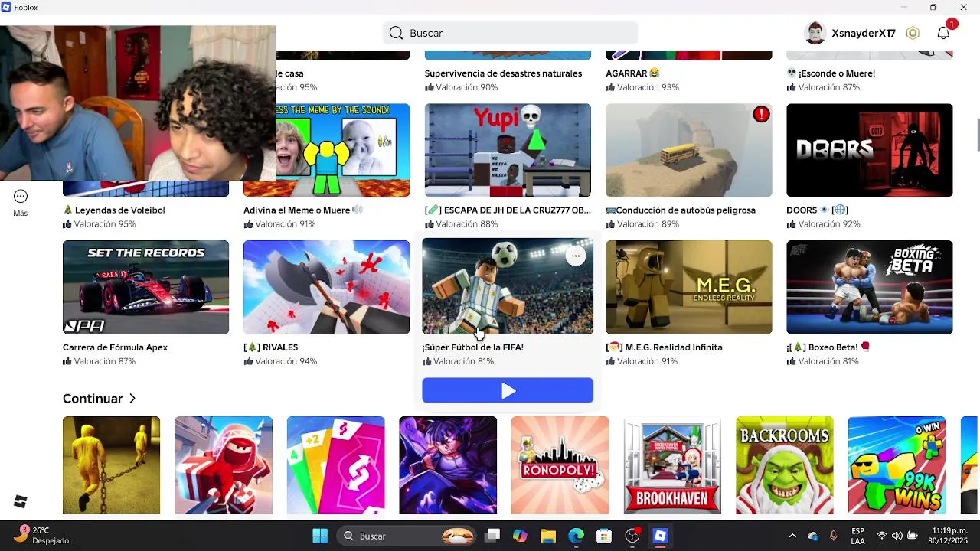Open the colorful card game in Continuar
Screen dimensions: 980x551
click(336, 465)
